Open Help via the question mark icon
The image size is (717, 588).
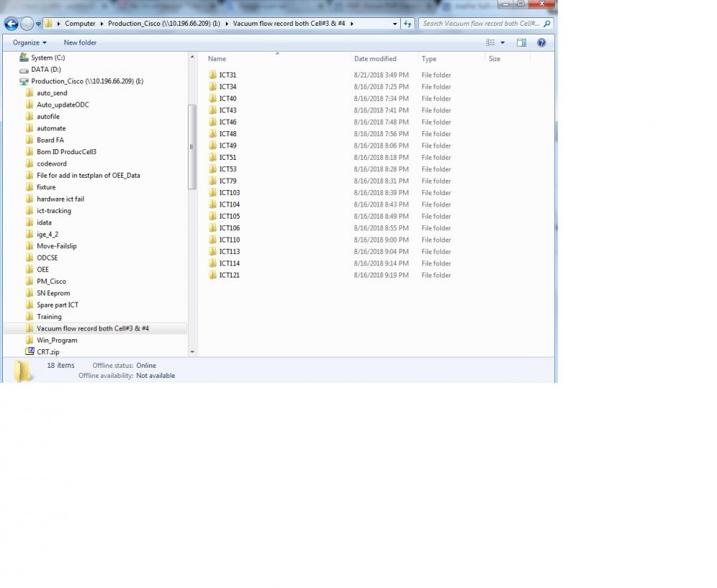click(541, 42)
